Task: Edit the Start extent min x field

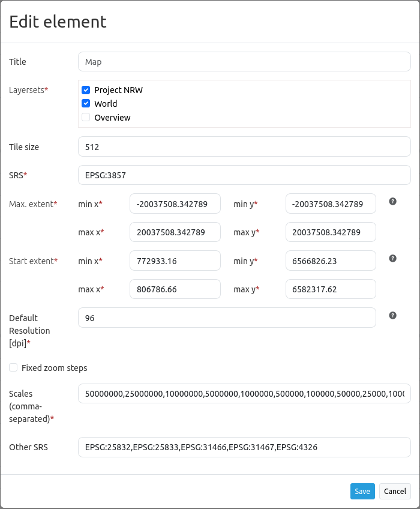Action: (175, 261)
